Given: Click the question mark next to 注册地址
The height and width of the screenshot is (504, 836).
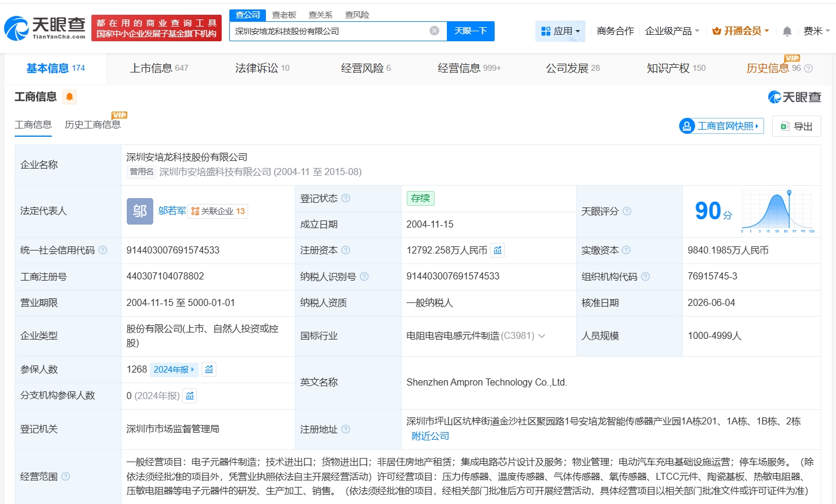Looking at the screenshot, I should 346,429.
